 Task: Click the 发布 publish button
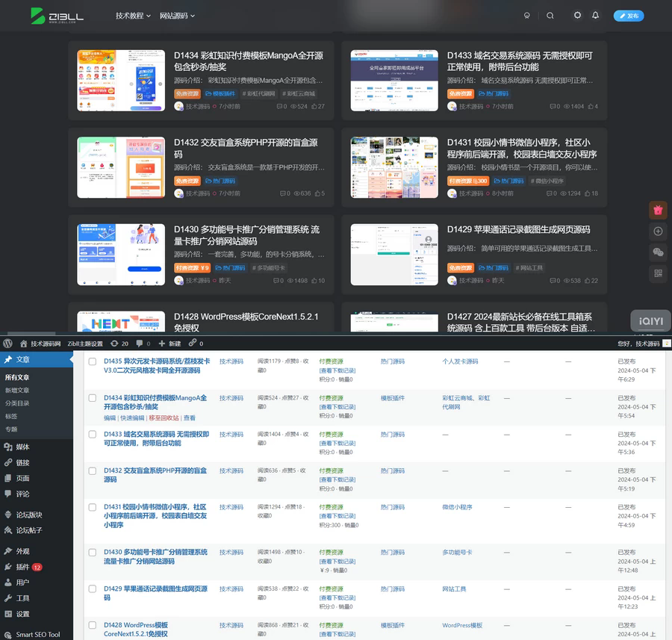tap(629, 15)
